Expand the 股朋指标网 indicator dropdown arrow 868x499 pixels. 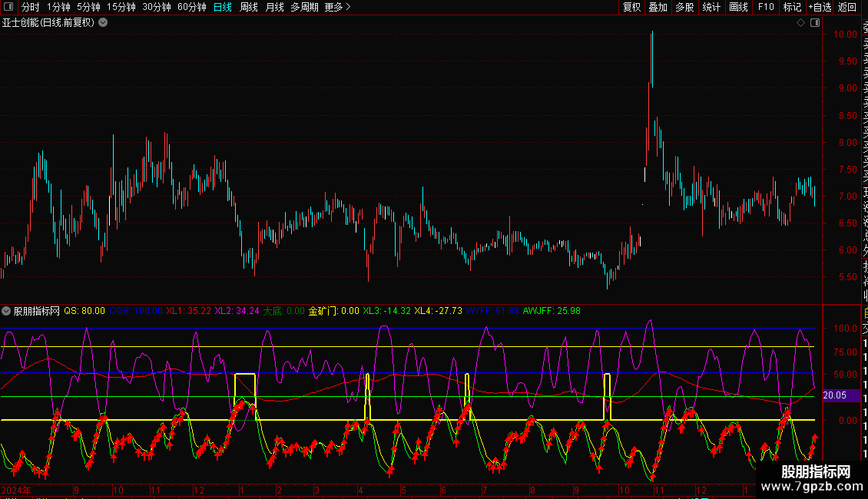point(7,311)
